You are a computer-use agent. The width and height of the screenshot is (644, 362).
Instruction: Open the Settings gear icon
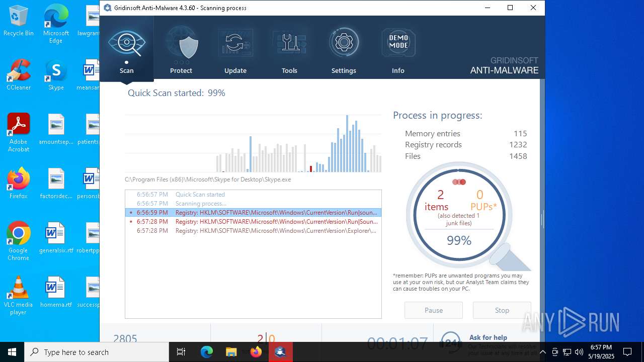[344, 43]
